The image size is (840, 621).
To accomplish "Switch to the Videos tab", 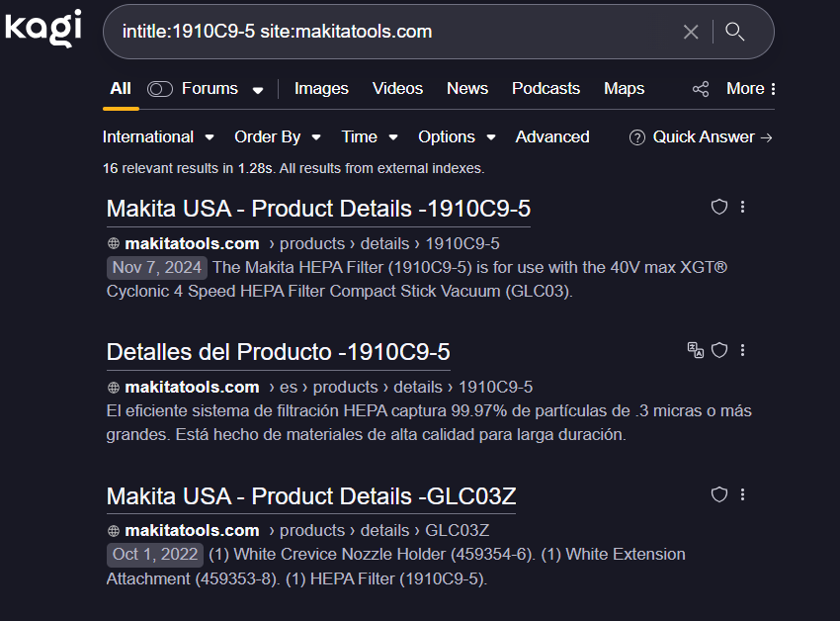I will click(x=397, y=88).
